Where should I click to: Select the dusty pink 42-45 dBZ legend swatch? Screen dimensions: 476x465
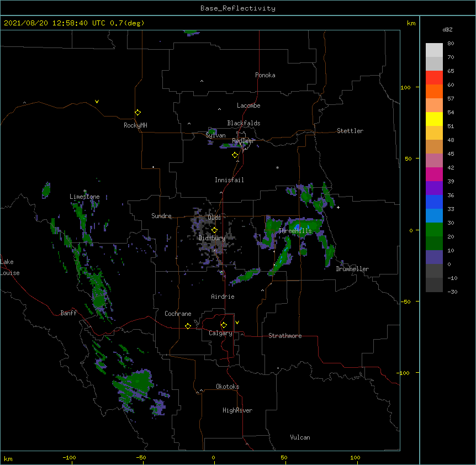click(x=434, y=161)
